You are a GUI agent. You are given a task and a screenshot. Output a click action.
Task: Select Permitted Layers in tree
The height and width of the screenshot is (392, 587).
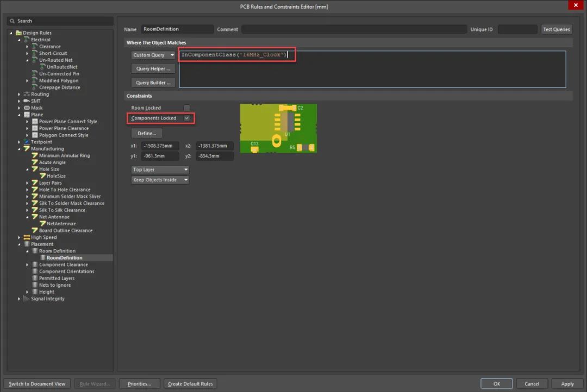coord(57,278)
